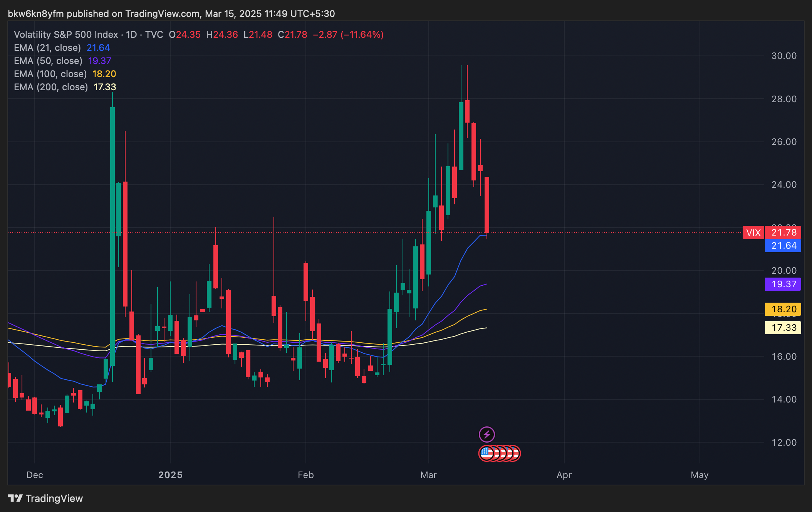Click the red VIX symbol tag
812x512 pixels.
(753, 232)
